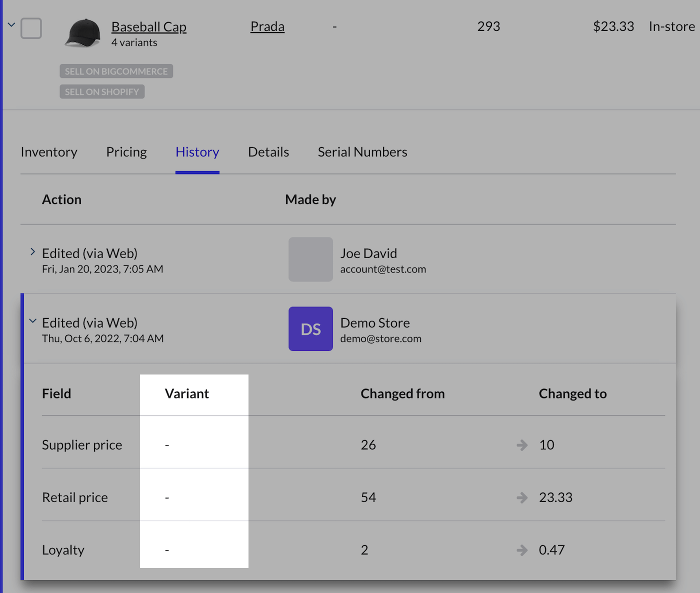Select the History tab

pos(197,152)
